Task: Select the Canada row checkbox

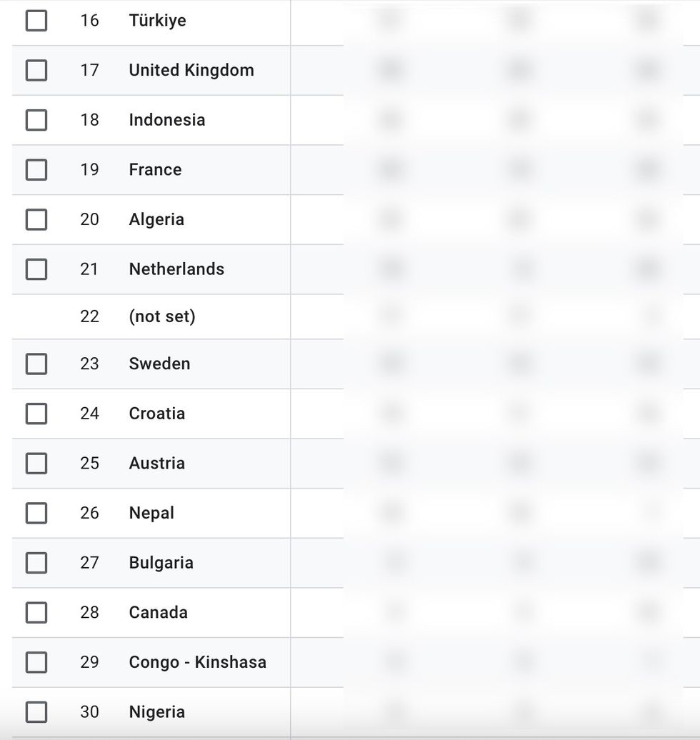Action: point(36,613)
